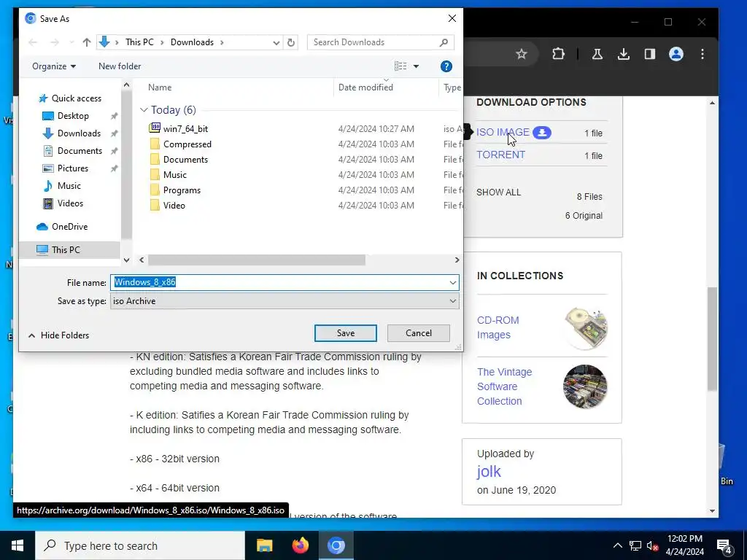Refresh the Downloads folder listing
Viewport: 747px width, 560px height.
(290, 42)
